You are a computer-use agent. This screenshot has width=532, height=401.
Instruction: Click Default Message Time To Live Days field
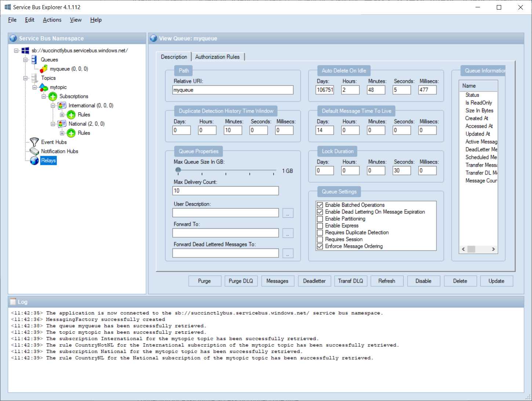coord(325,130)
